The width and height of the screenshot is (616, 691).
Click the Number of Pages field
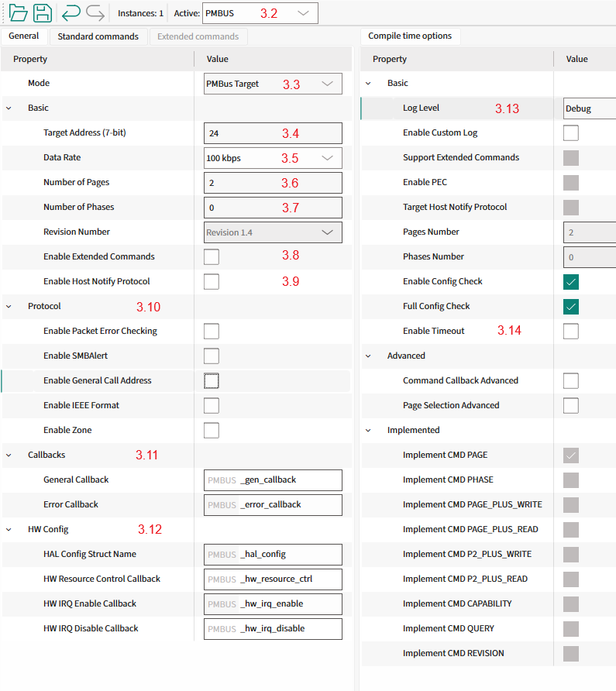[x=273, y=183]
